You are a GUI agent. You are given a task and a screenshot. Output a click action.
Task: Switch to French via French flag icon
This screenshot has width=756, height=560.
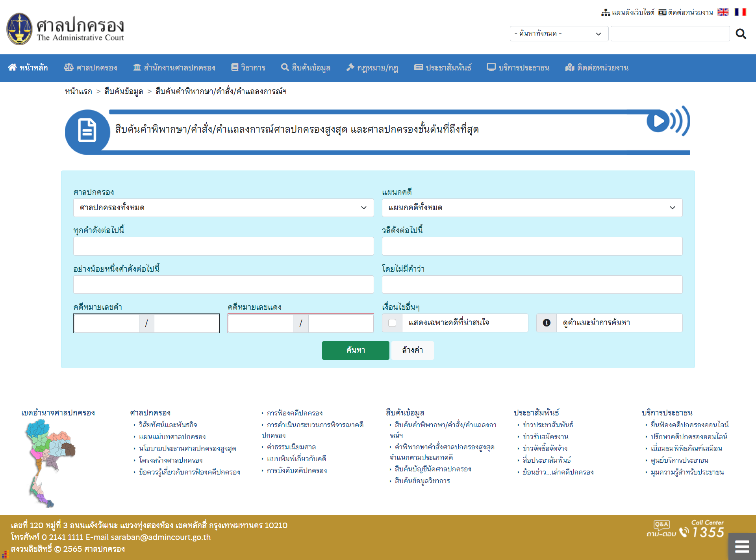click(740, 12)
